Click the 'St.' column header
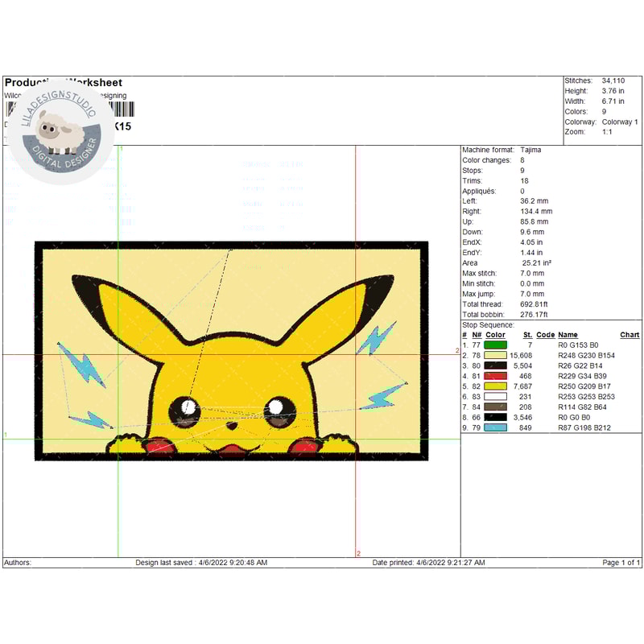 click(527, 335)
